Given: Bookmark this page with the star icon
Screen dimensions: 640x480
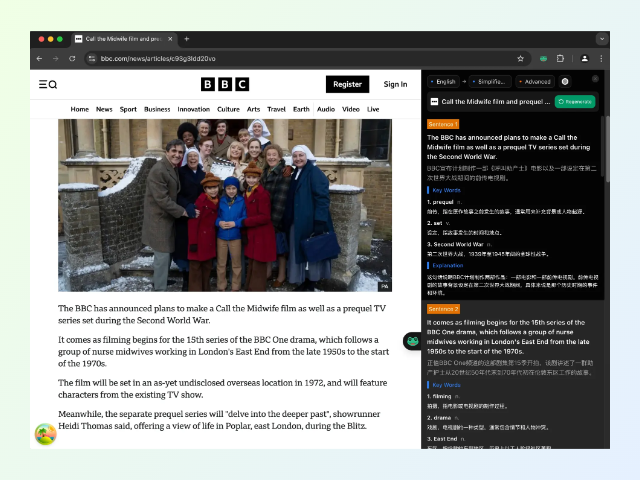Looking at the screenshot, I should click(520, 59).
